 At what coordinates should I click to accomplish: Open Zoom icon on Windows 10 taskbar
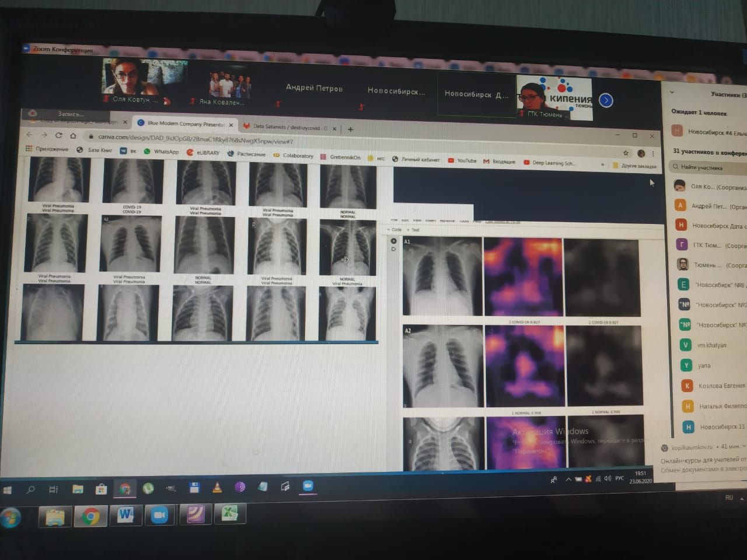[x=308, y=485]
